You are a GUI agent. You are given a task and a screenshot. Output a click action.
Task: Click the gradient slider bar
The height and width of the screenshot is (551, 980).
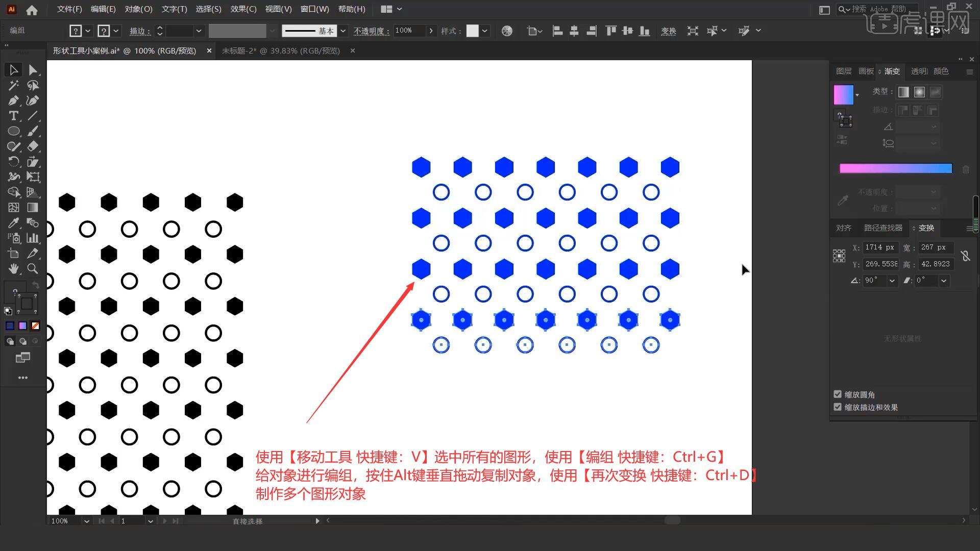click(896, 168)
